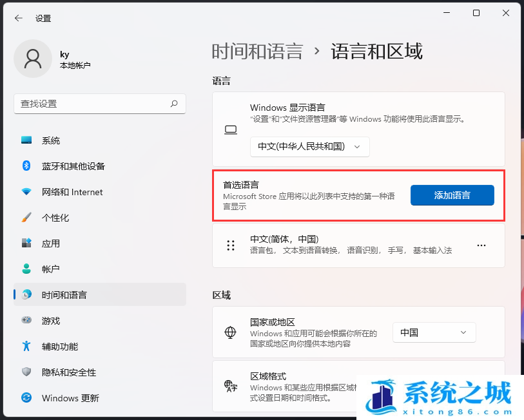Click the Bluetooth icon in sidebar

(x=26, y=166)
